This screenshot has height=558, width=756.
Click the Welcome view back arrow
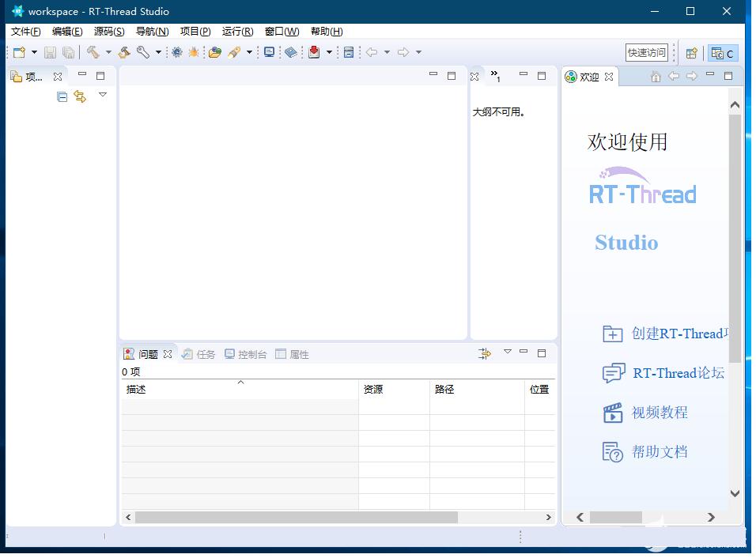coord(674,76)
